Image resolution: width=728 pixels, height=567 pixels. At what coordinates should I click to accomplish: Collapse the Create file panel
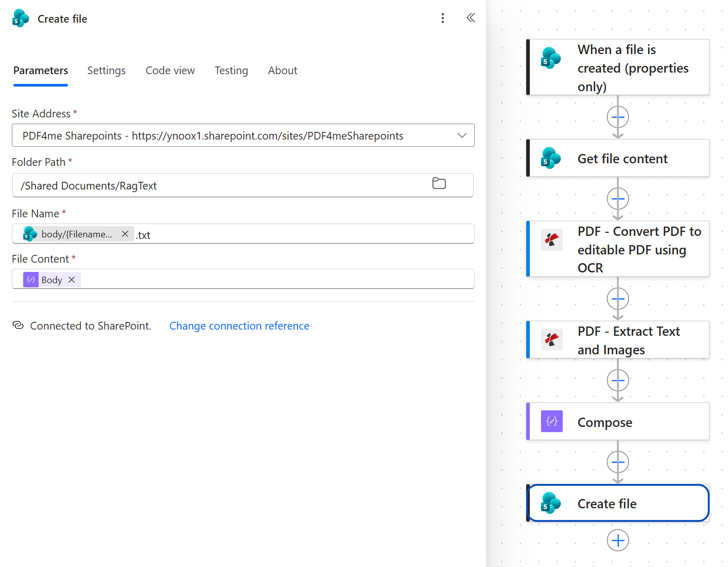(x=471, y=18)
